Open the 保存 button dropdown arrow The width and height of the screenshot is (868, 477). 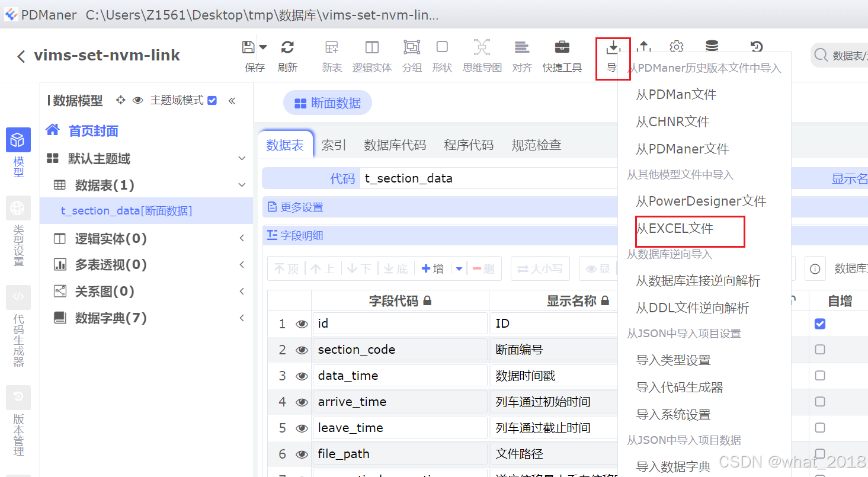coord(263,46)
